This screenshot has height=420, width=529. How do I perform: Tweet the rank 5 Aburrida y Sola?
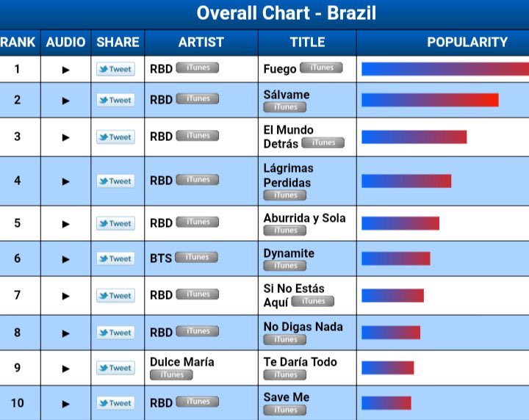(116, 223)
